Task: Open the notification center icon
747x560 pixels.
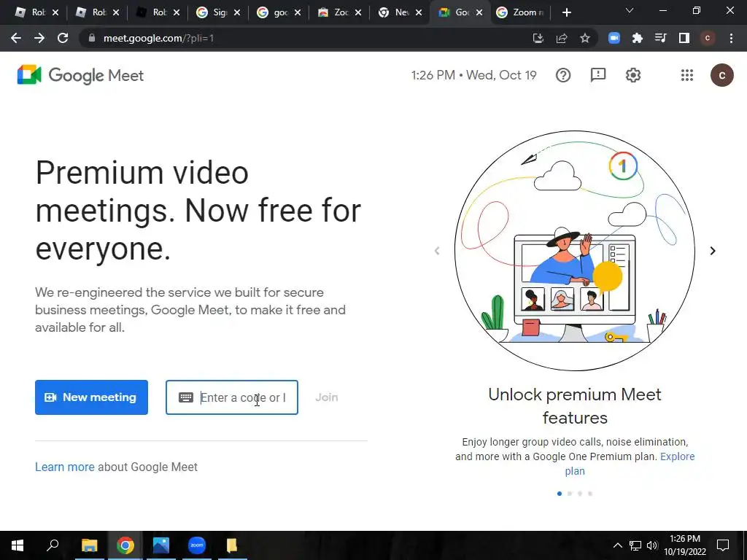Action: point(723,545)
